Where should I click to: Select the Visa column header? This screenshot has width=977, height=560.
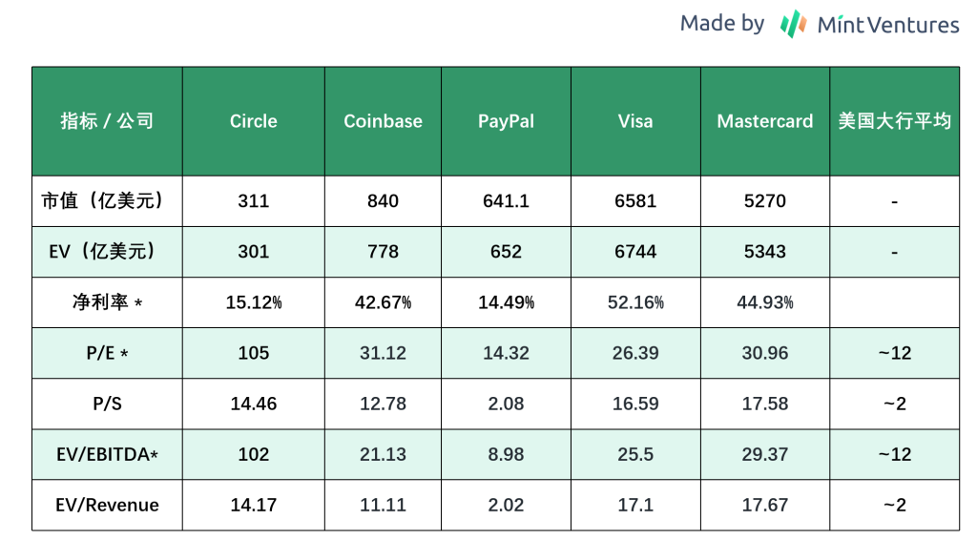(635, 121)
